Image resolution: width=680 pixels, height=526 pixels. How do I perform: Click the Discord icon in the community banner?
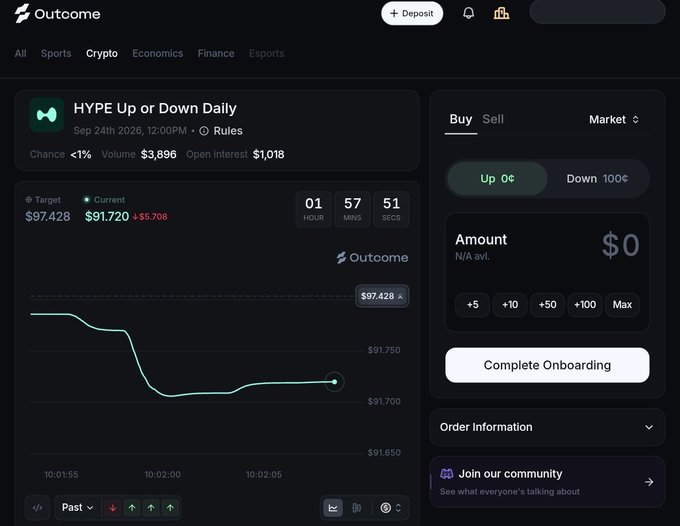pyautogui.click(x=447, y=474)
